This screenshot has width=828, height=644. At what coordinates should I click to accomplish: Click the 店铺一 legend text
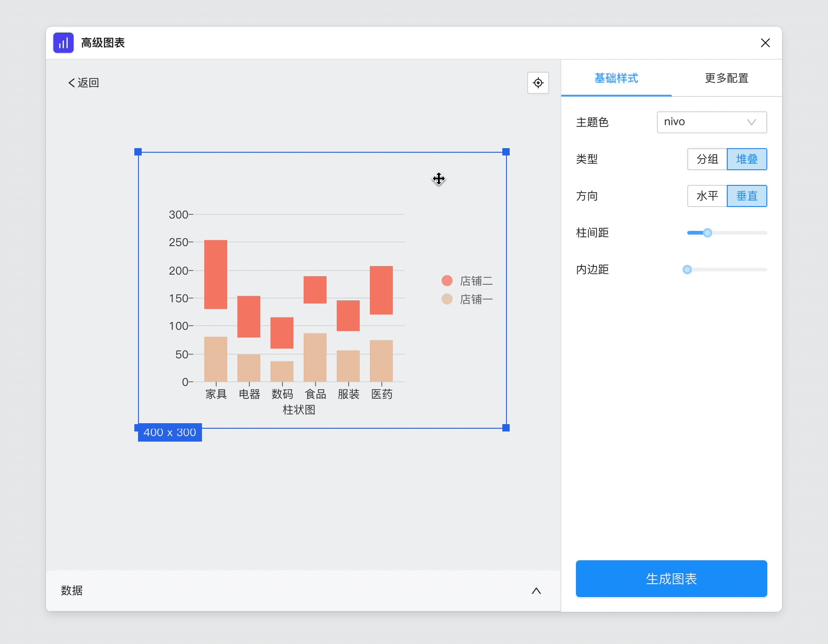click(477, 299)
